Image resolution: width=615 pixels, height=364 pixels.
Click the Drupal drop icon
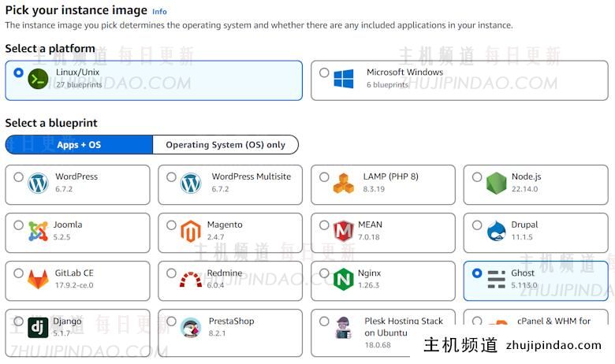496,231
